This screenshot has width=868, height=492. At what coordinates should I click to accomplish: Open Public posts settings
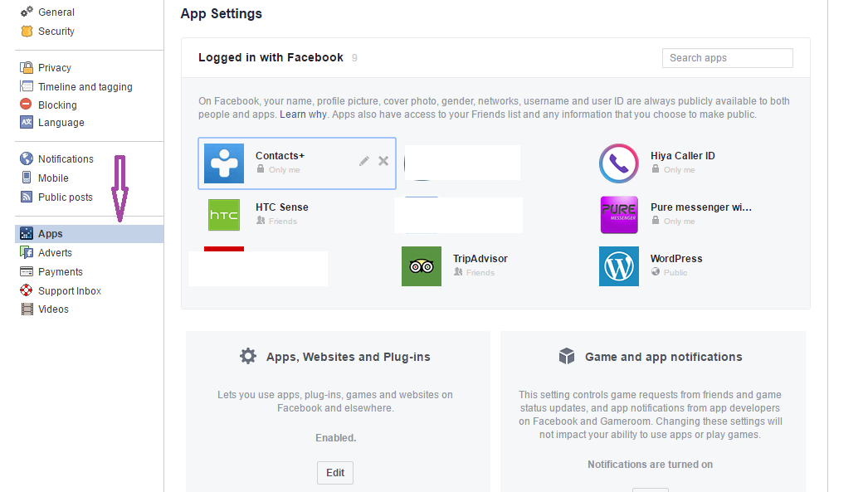click(x=66, y=197)
